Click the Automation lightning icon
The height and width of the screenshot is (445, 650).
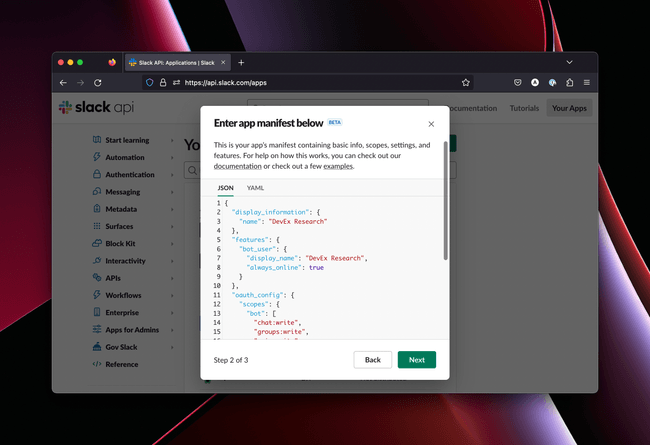click(x=97, y=157)
